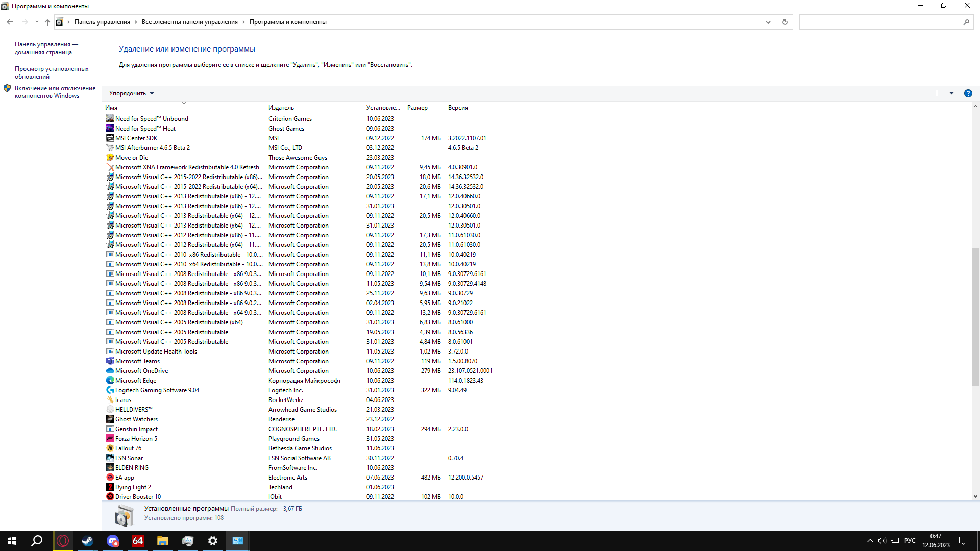Click the HELLDIVERS icon

pyautogui.click(x=110, y=409)
